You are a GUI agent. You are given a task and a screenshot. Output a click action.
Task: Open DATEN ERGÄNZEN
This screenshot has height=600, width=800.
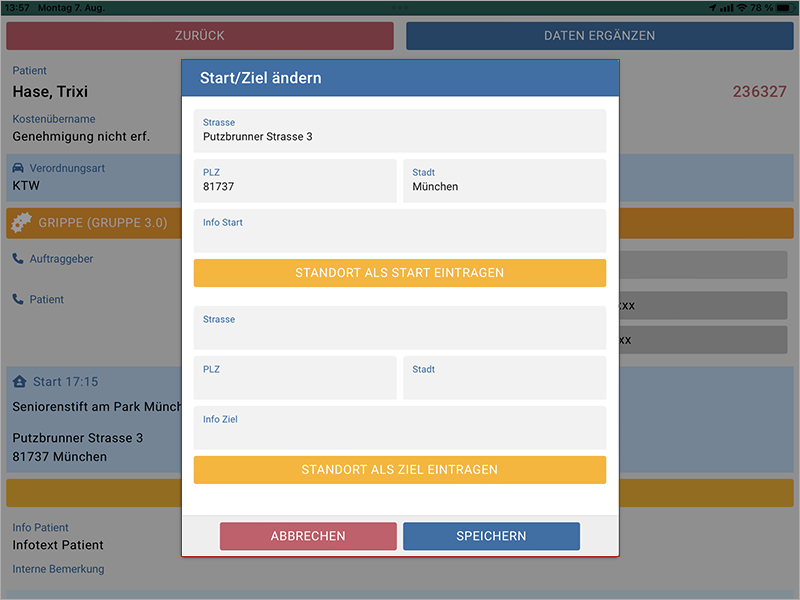click(x=599, y=36)
